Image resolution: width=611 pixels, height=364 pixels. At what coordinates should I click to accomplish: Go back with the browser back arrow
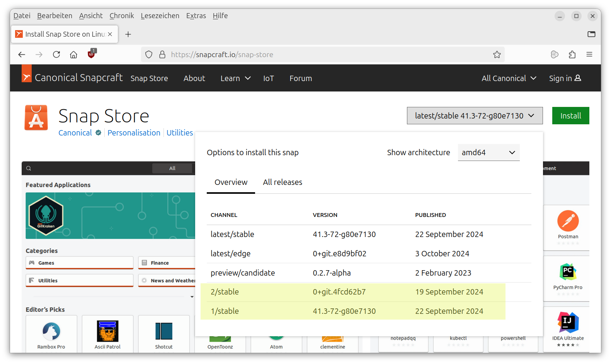(x=22, y=54)
